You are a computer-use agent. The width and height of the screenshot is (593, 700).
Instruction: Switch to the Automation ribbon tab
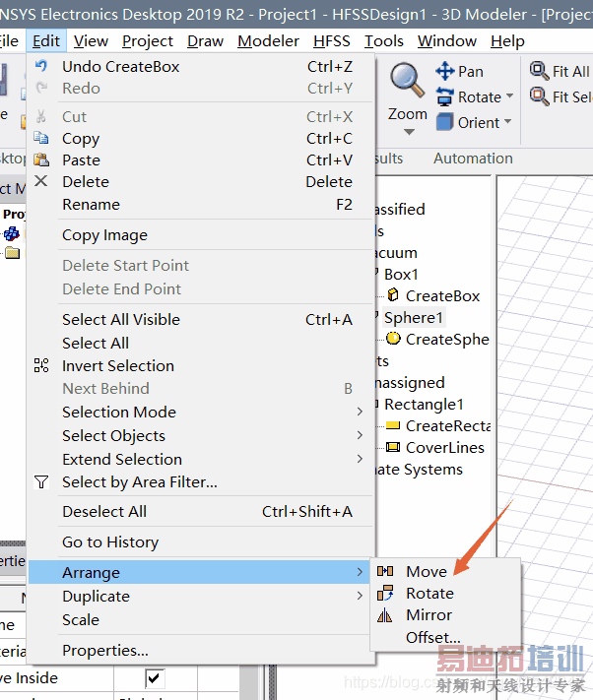[x=473, y=159]
